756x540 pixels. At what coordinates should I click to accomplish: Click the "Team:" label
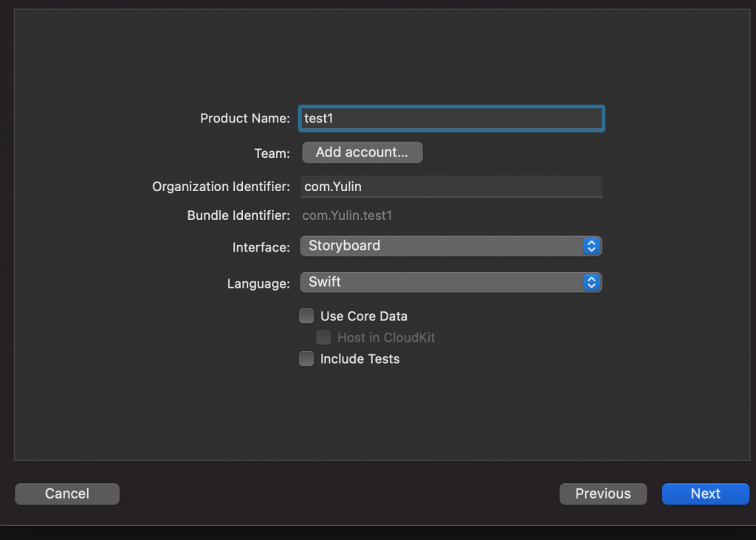pyautogui.click(x=272, y=153)
